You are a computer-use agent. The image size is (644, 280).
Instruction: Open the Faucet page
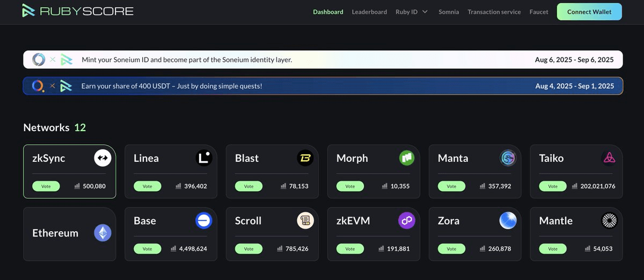coord(539,12)
